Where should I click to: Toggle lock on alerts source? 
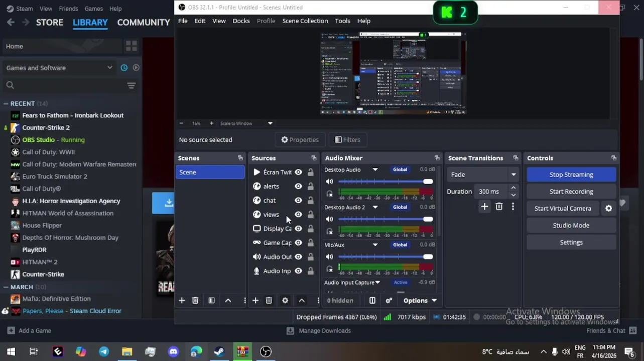(x=310, y=186)
